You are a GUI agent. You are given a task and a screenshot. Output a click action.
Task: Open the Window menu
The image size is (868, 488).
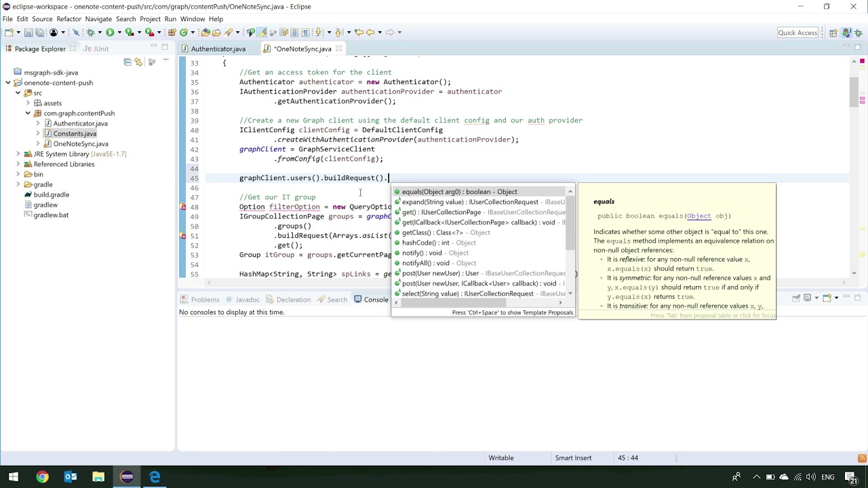tap(193, 19)
